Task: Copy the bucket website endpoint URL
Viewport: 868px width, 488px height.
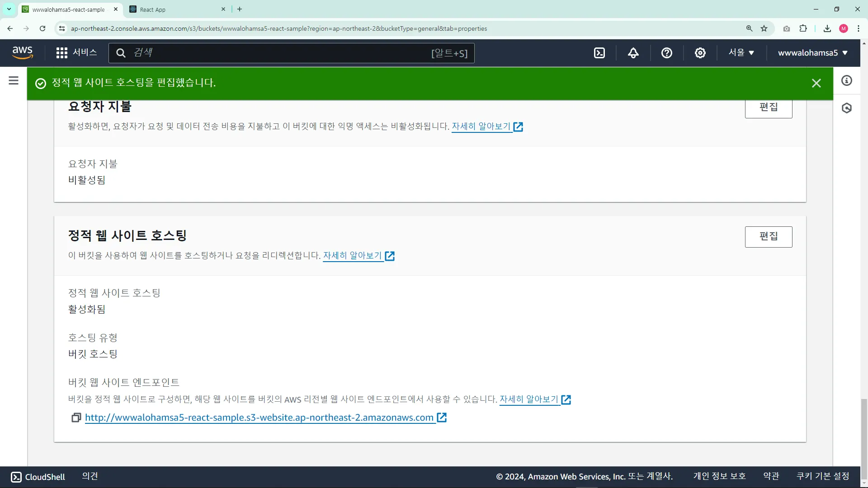Action: [76, 418]
